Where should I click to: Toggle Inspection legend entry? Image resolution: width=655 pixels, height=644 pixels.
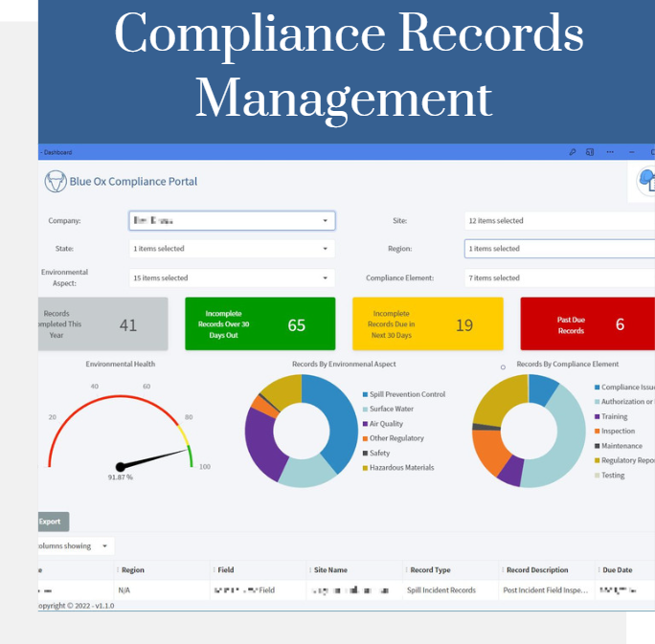tap(615, 432)
